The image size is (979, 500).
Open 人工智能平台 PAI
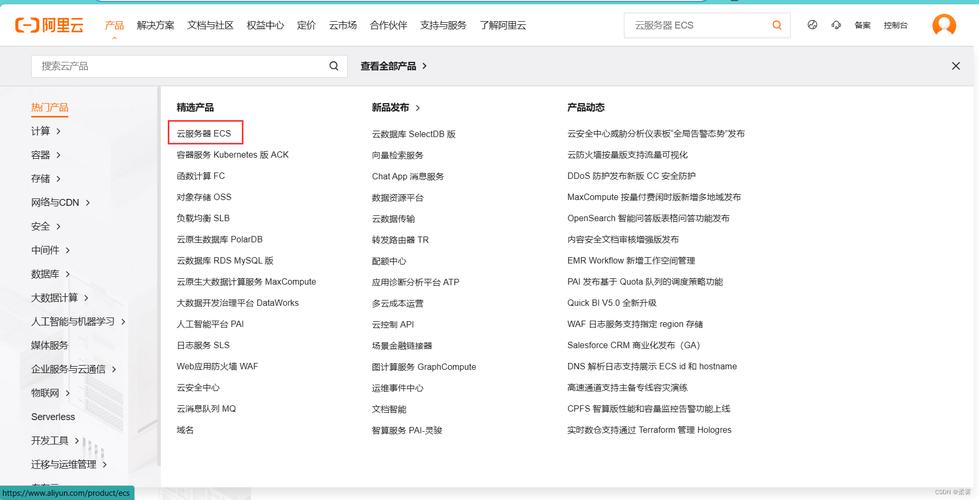[210, 324]
